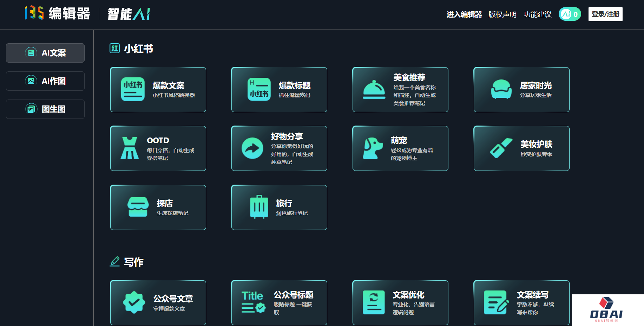The image size is (644, 326).
Task: Click the 文案优化 card title text
Action: point(409,295)
